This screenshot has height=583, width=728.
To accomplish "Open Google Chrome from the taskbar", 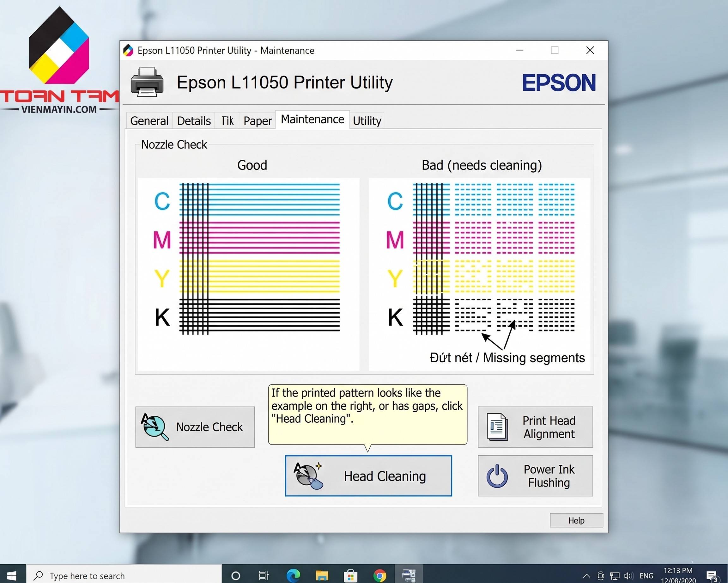I will (380, 575).
